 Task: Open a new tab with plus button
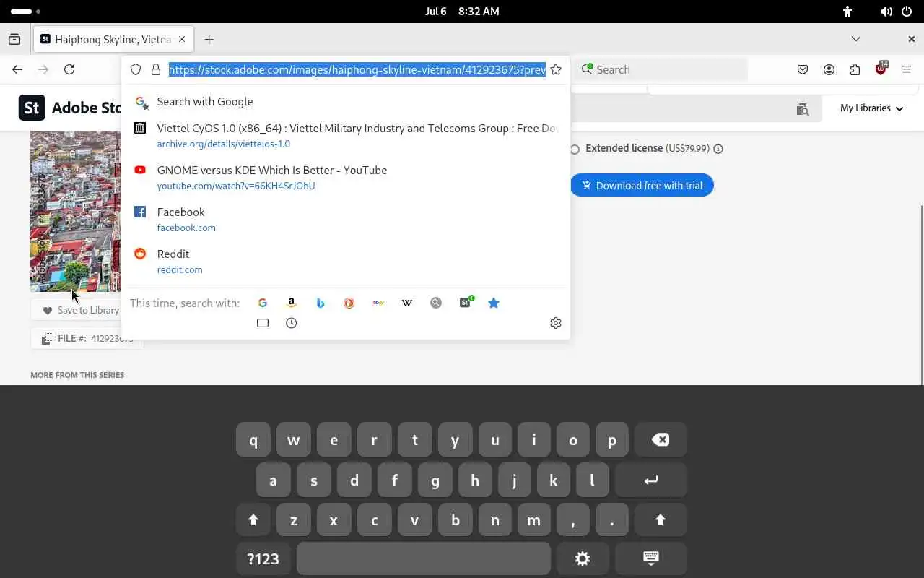[209, 40]
